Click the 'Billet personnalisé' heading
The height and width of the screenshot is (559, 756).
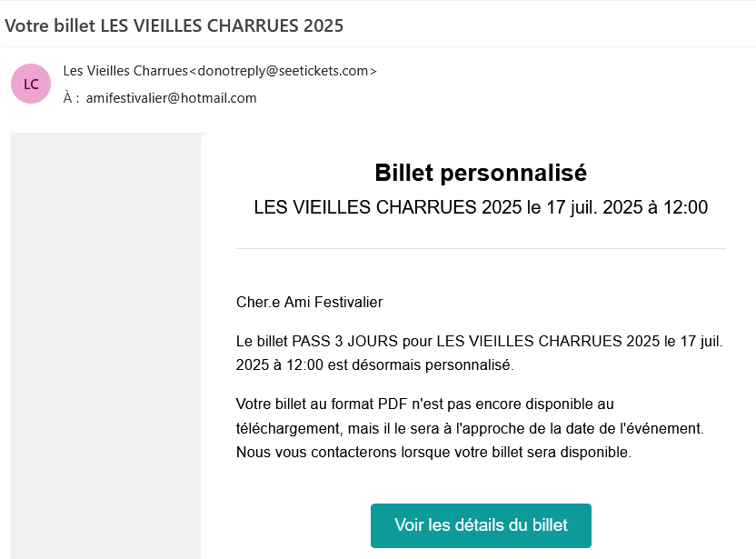click(x=481, y=173)
